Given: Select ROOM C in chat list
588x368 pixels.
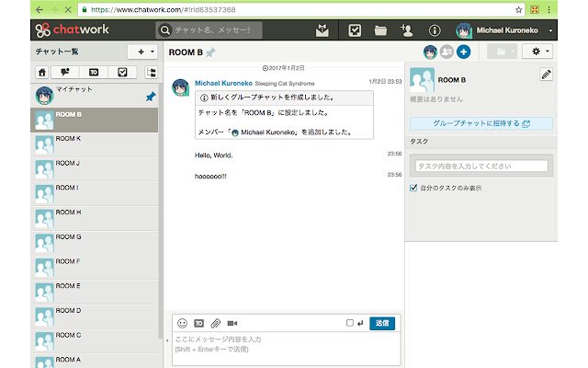Looking at the screenshot, I should pos(94,341).
